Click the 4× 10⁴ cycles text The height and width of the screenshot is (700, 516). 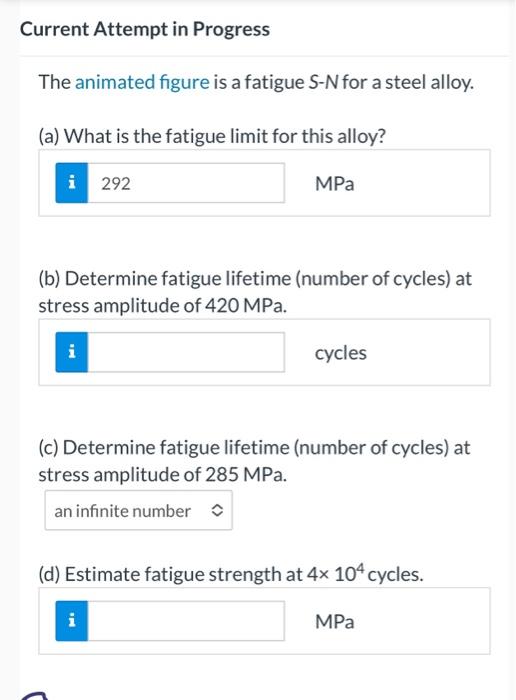[x=365, y=573]
